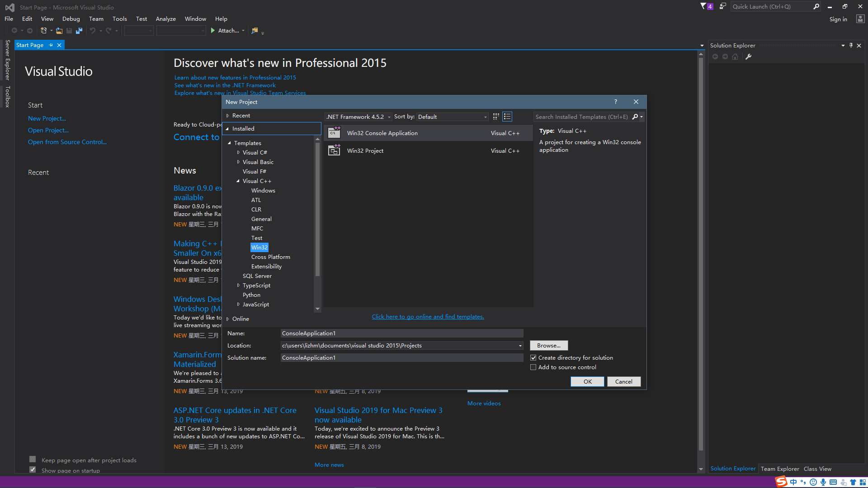Select the Win32 Project template
Screen dimensions: 868x488
click(428, 151)
